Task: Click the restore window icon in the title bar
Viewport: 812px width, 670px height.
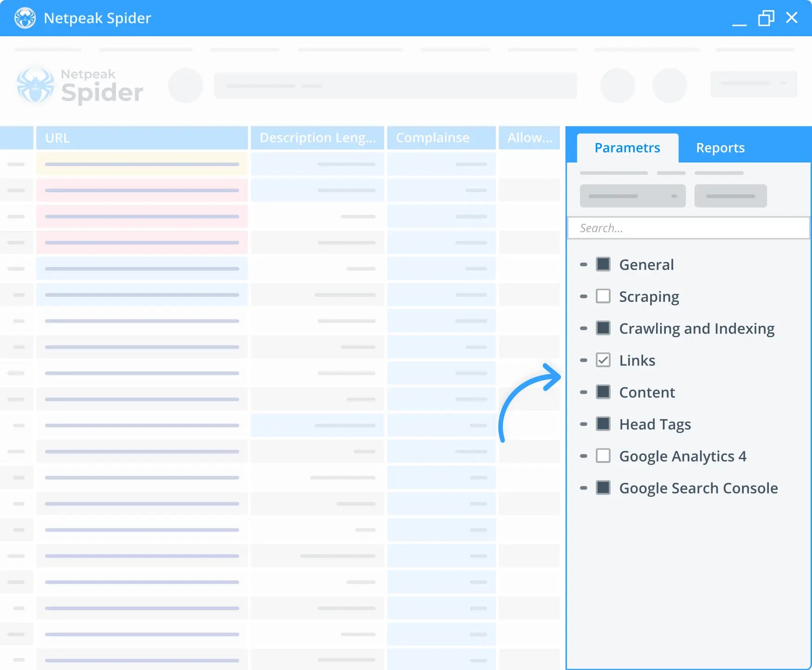Action: click(766, 18)
